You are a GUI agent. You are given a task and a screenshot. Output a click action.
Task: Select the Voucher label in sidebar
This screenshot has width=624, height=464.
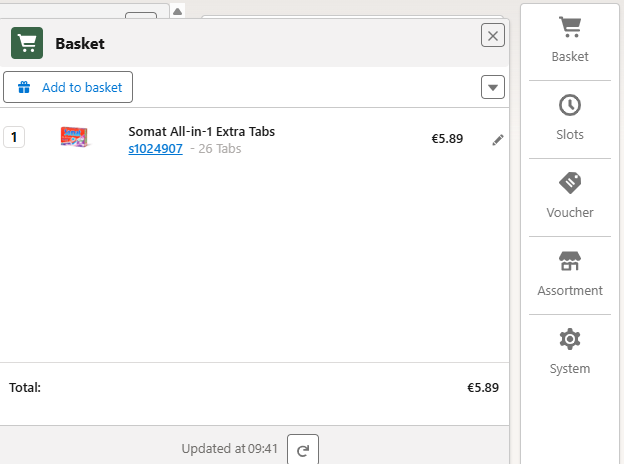coord(570,212)
